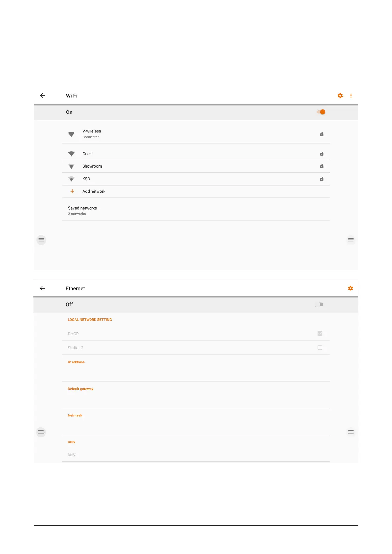Connect to the KSD network
The width and height of the screenshot is (392, 554).
pos(196,179)
